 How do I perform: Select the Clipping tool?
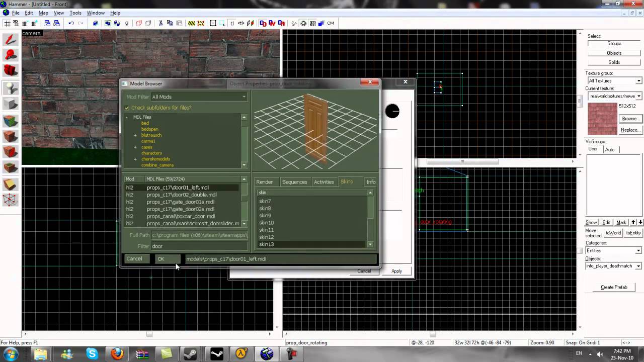[x=11, y=185]
